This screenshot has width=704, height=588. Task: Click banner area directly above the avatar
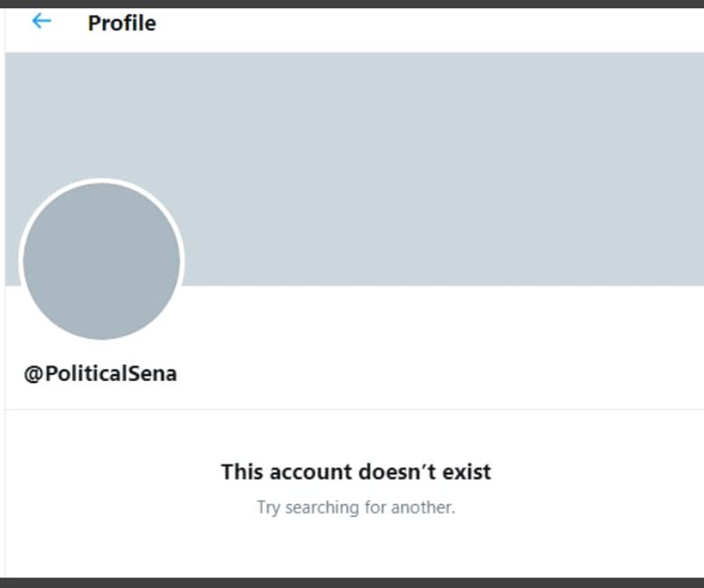click(x=101, y=114)
